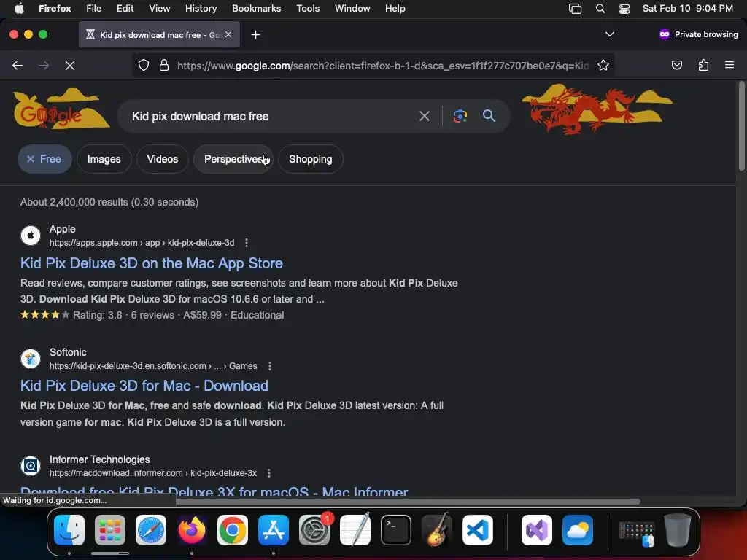The height and width of the screenshot is (560, 747).
Task: Switch to Shopping results
Action: tap(311, 159)
